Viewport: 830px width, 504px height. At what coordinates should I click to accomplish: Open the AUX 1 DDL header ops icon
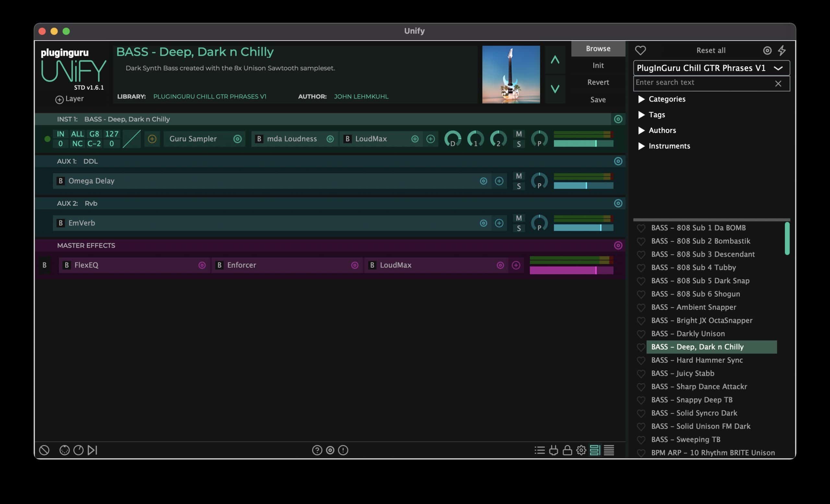tap(618, 161)
